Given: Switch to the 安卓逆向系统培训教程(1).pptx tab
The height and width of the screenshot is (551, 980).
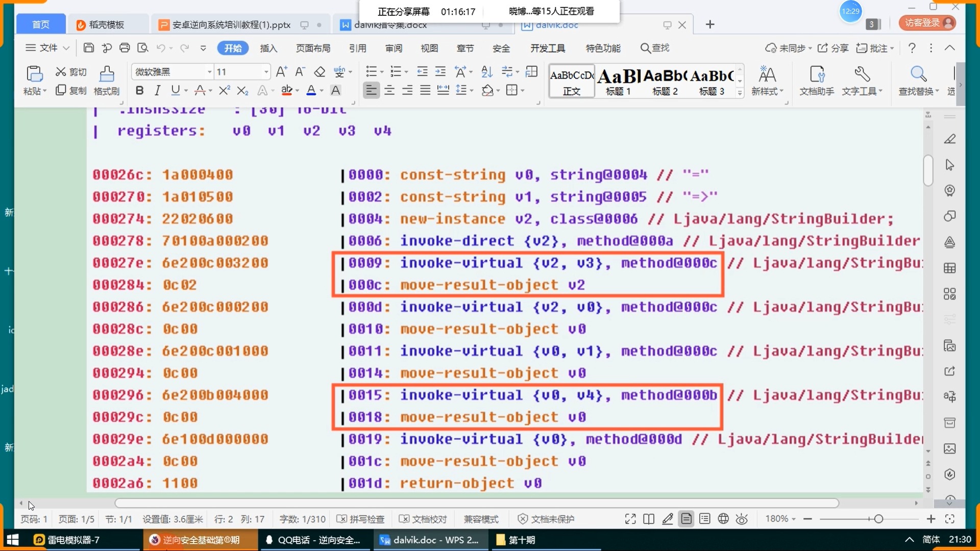Looking at the screenshot, I should 231,24.
